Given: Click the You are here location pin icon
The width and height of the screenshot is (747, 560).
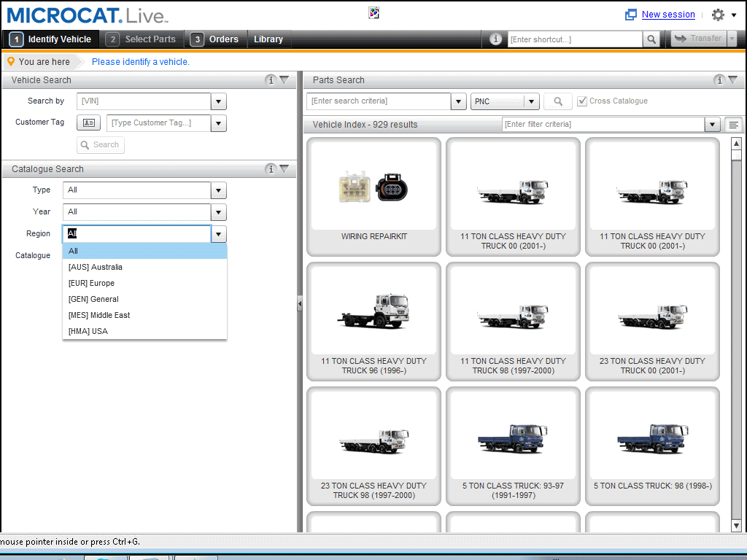Looking at the screenshot, I should 11,61.
